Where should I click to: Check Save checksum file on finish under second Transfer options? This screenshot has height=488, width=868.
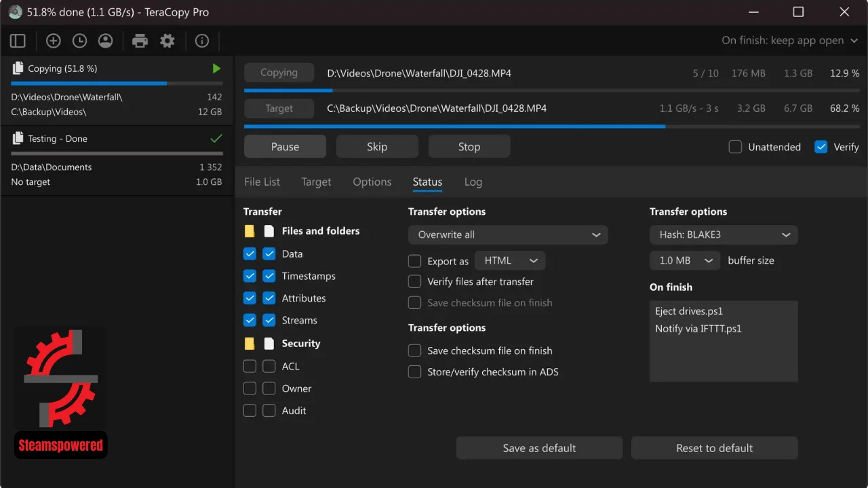(414, 350)
